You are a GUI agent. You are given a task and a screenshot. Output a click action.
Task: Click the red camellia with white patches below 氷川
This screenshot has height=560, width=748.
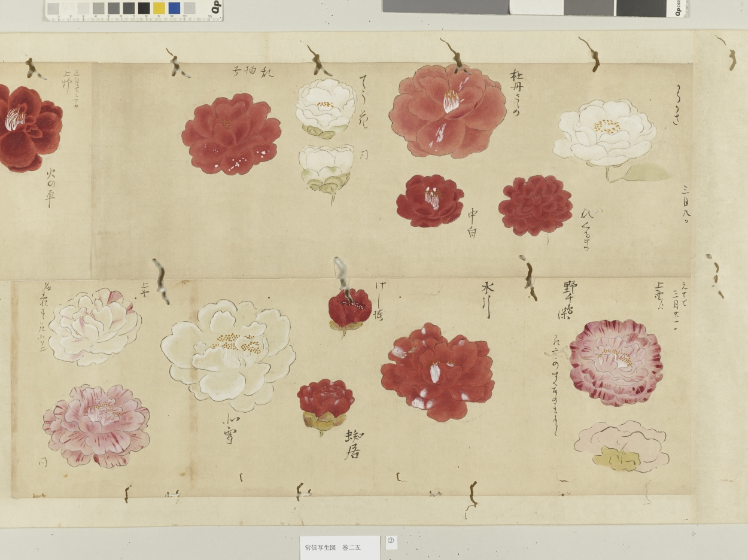coord(437,372)
